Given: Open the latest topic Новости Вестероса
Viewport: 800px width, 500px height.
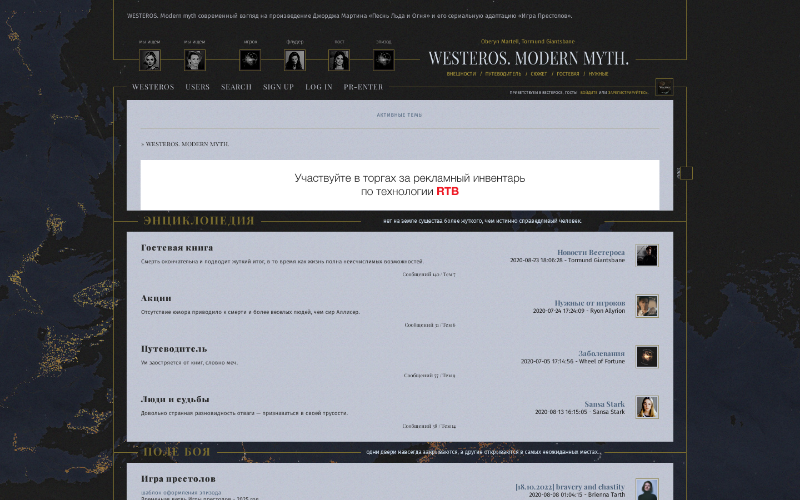Looking at the screenshot, I should (x=590, y=252).
